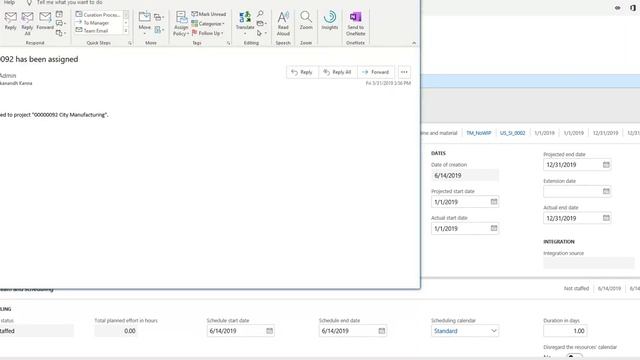Open the Projected start date calendar picker

click(x=494, y=202)
